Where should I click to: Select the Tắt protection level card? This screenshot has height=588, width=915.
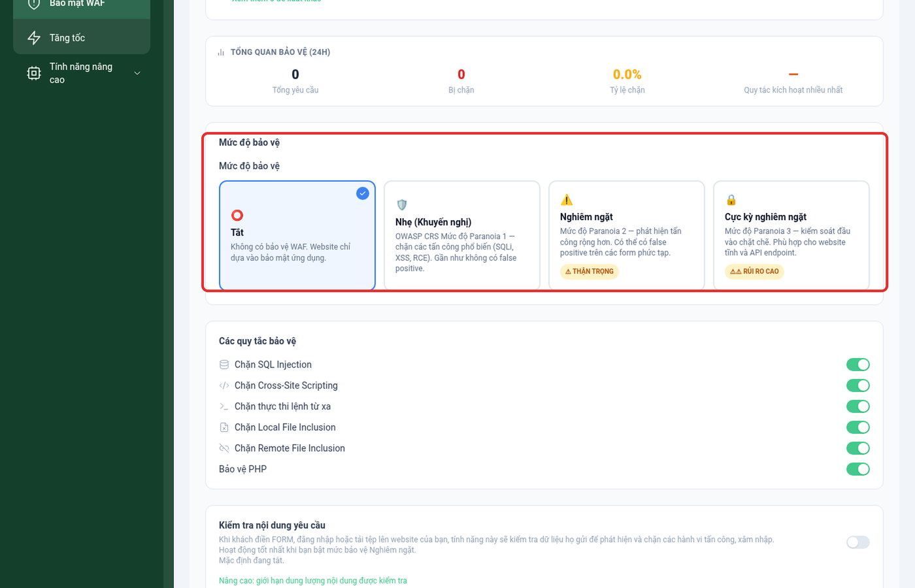click(x=297, y=235)
